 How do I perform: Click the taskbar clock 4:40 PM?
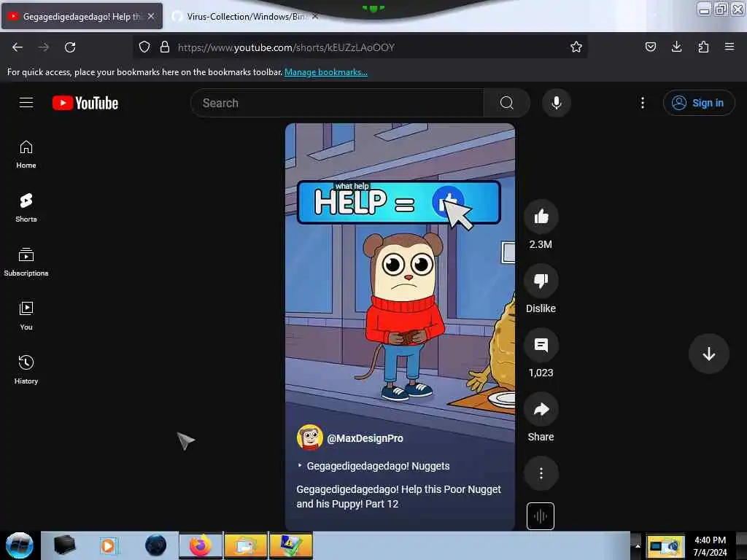(710, 546)
